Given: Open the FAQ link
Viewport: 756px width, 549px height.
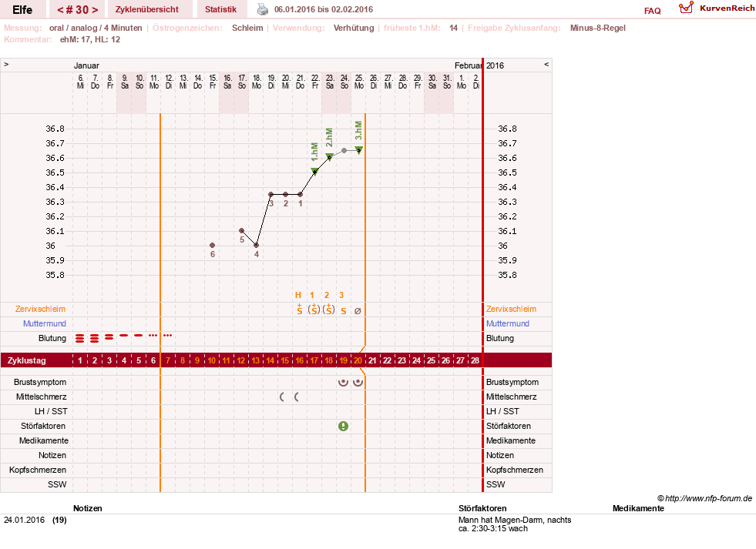Looking at the screenshot, I should [x=652, y=11].
